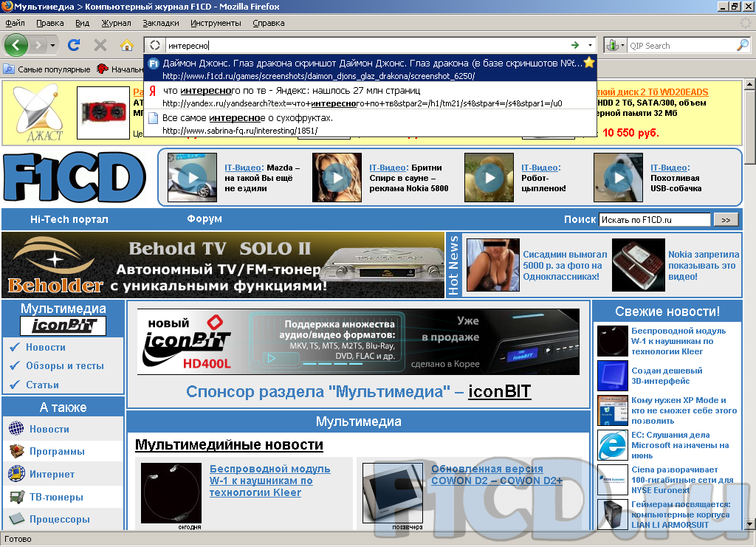Screen dimensions: 756x547
Task: Open the iconBIT sponsor link
Action: pos(500,391)
